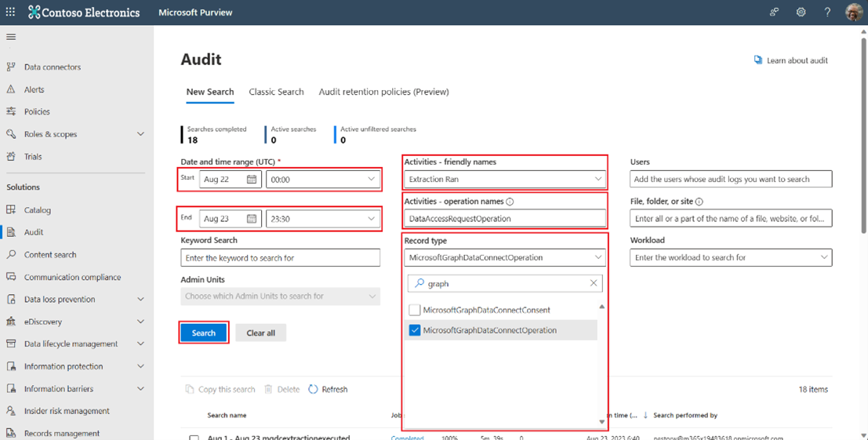Click the Insider risk management icon

(10, 411)
